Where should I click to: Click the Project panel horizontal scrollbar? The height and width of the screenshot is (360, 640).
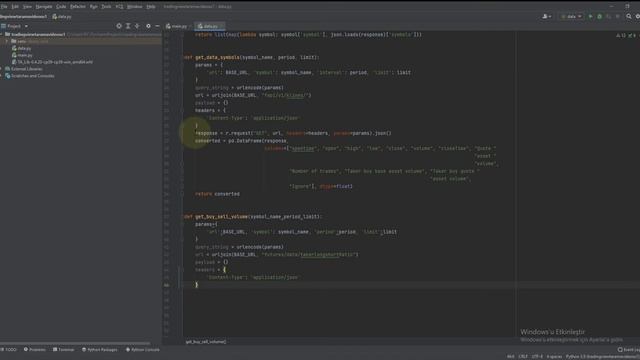point(76,344)
